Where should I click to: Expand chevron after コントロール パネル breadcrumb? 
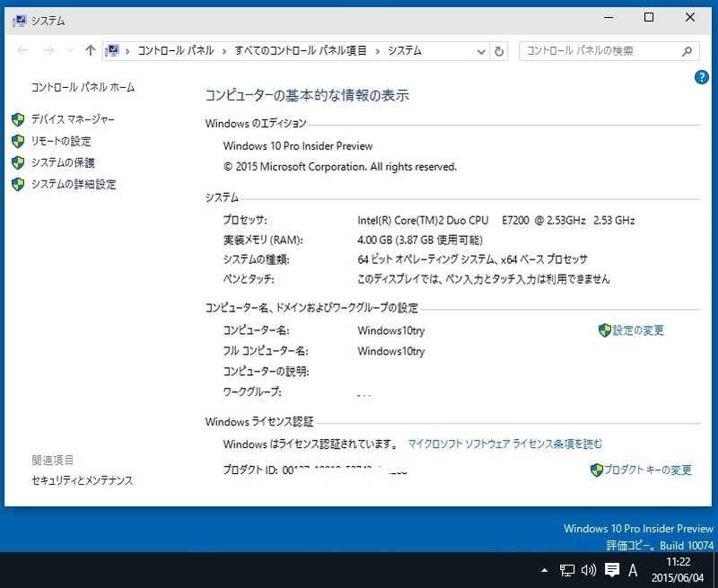click(224, 51)
